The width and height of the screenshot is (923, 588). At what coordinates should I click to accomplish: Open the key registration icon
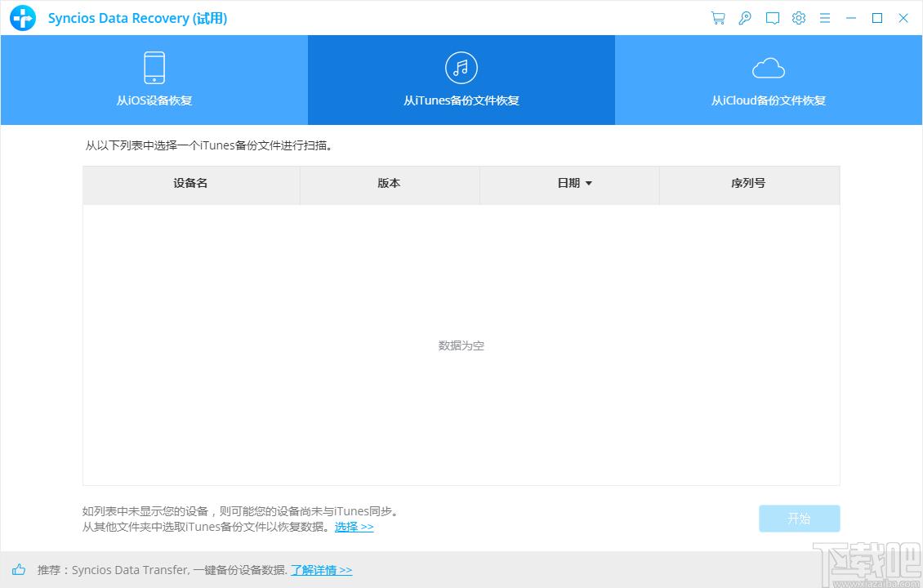coord(745,18)
